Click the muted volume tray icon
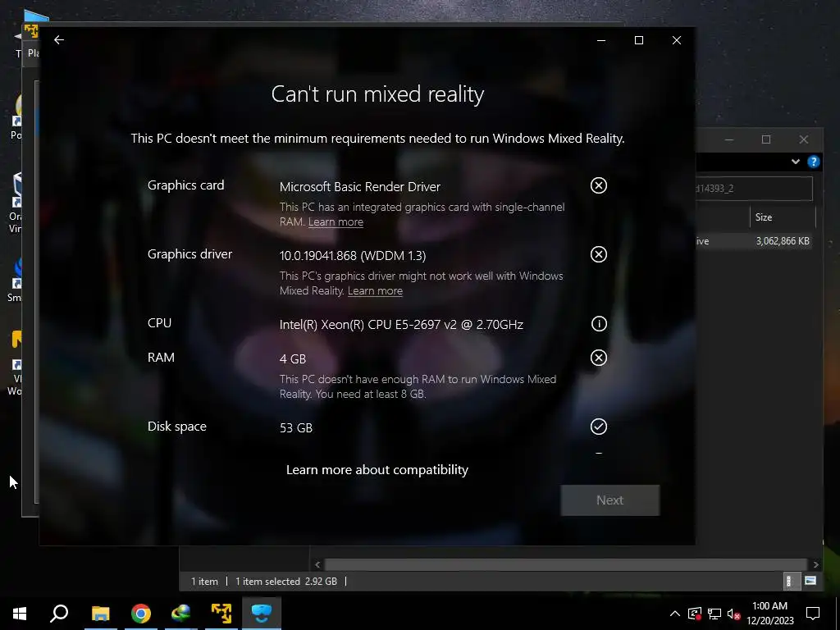Screen dimensions: 840x630 [x=733, y=614]
